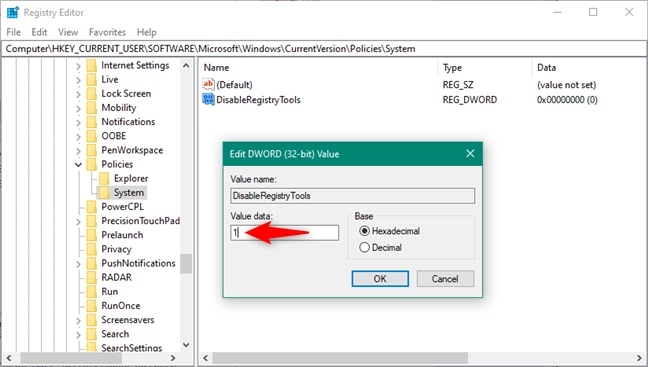Click the (value not set) data cell
Image resolution: width=648 pixels, height=367 pixels.
[566, 85]
